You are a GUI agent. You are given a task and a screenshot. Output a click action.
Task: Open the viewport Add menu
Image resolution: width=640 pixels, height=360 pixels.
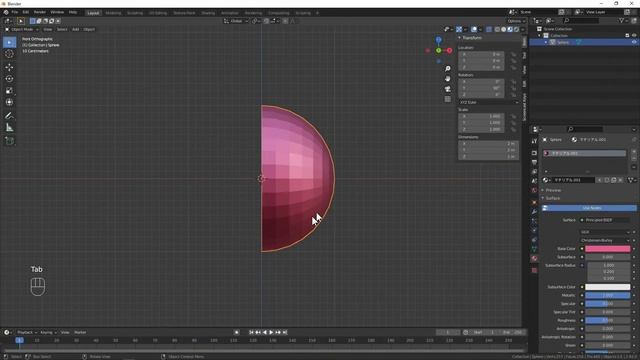click(76, 29)
